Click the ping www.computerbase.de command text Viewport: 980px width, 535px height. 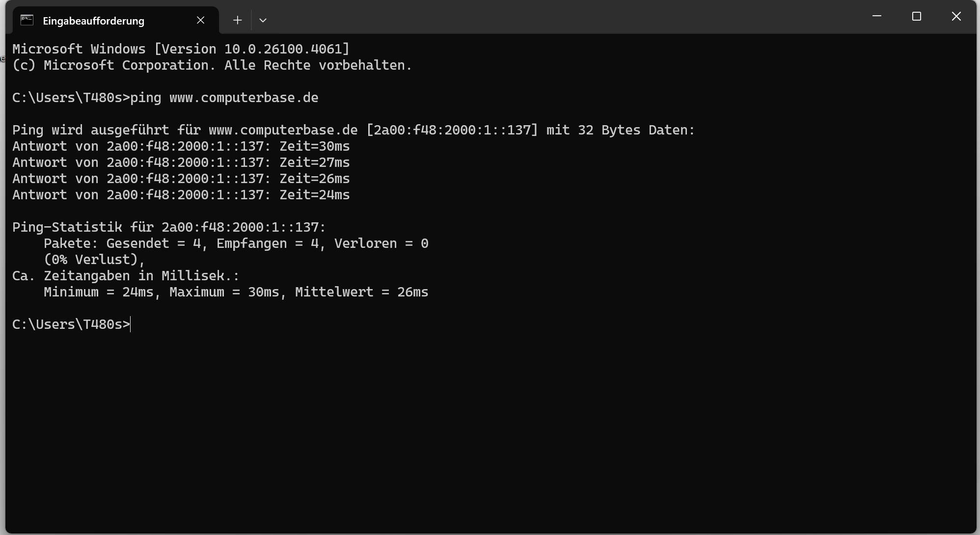pos(223,97)
